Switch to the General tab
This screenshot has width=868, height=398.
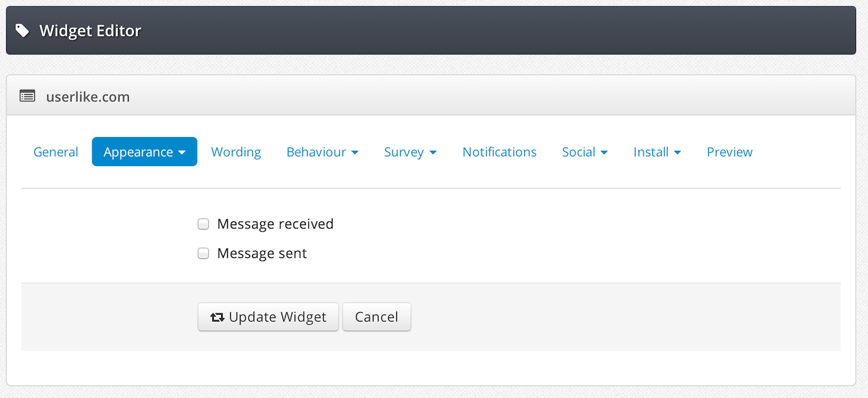[x=56, y=152]
